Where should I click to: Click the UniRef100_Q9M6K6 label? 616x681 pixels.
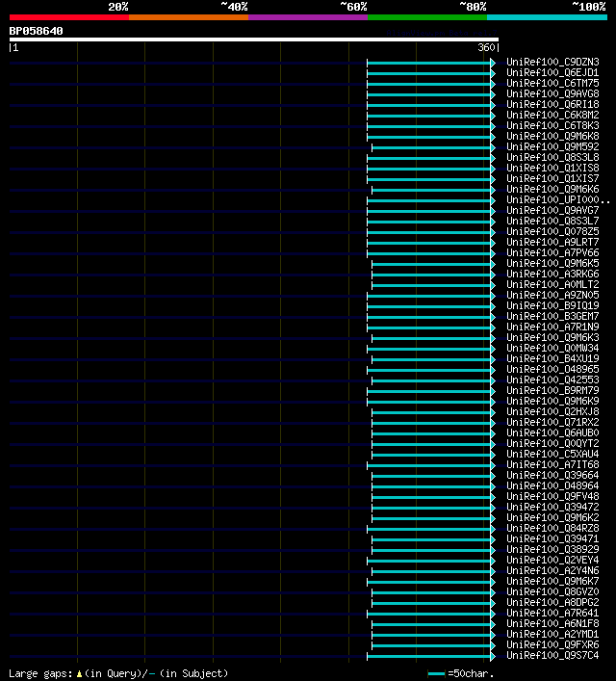click(x=552, y=190)
